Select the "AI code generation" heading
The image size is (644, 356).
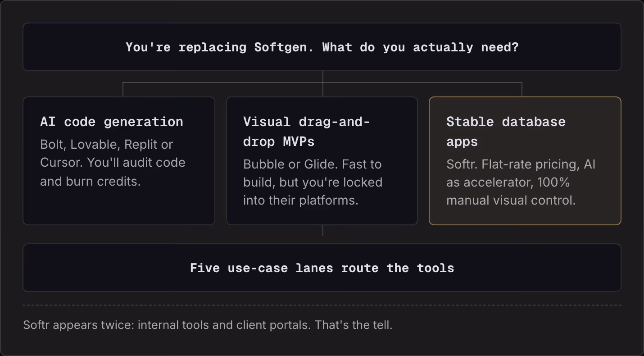[x=112, y=122]
